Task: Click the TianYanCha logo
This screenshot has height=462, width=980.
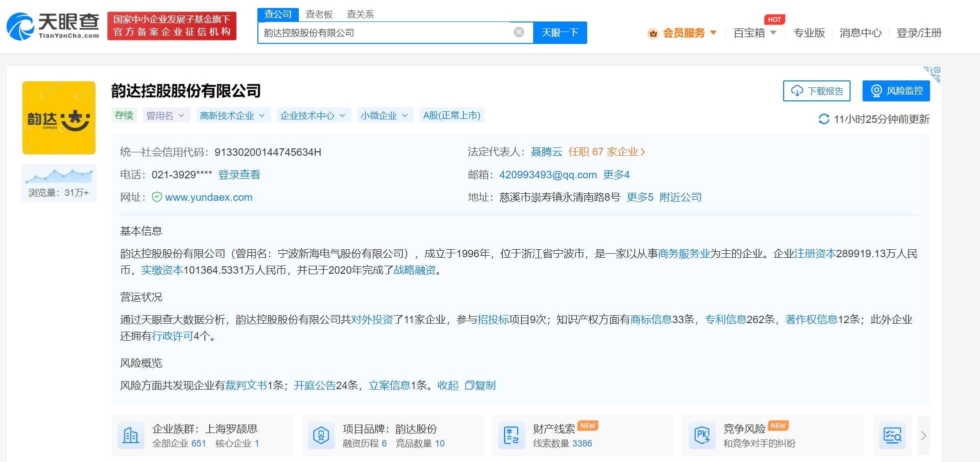Action: click(x=53, y=26)
